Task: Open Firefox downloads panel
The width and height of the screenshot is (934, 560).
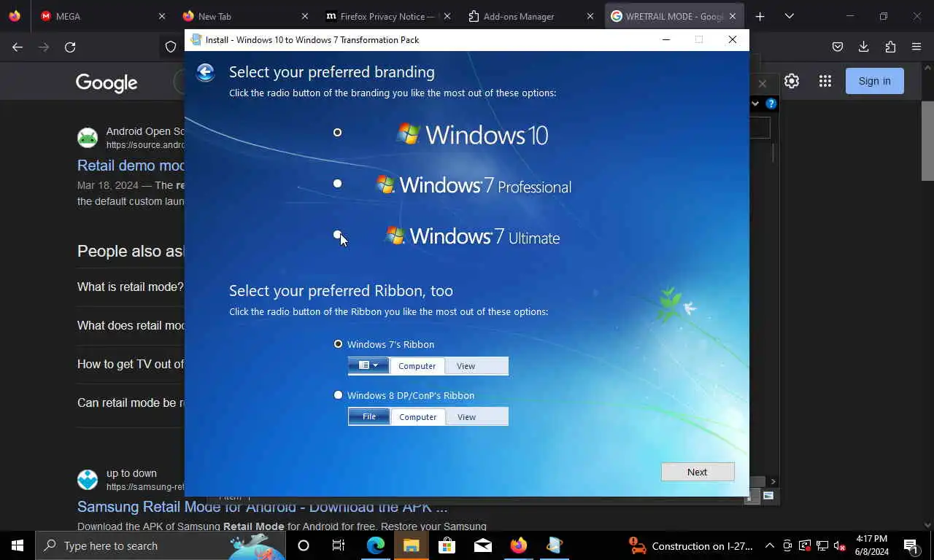Action: coord(864,47)
